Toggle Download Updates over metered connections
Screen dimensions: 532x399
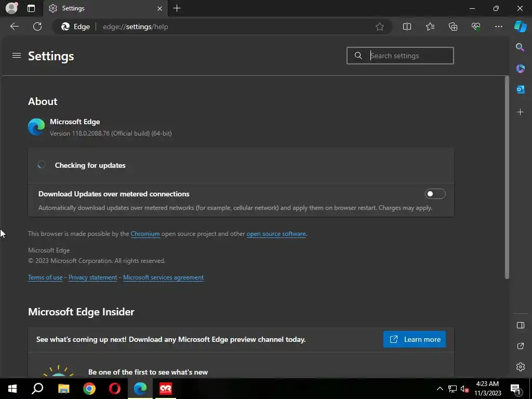point(435,194)
